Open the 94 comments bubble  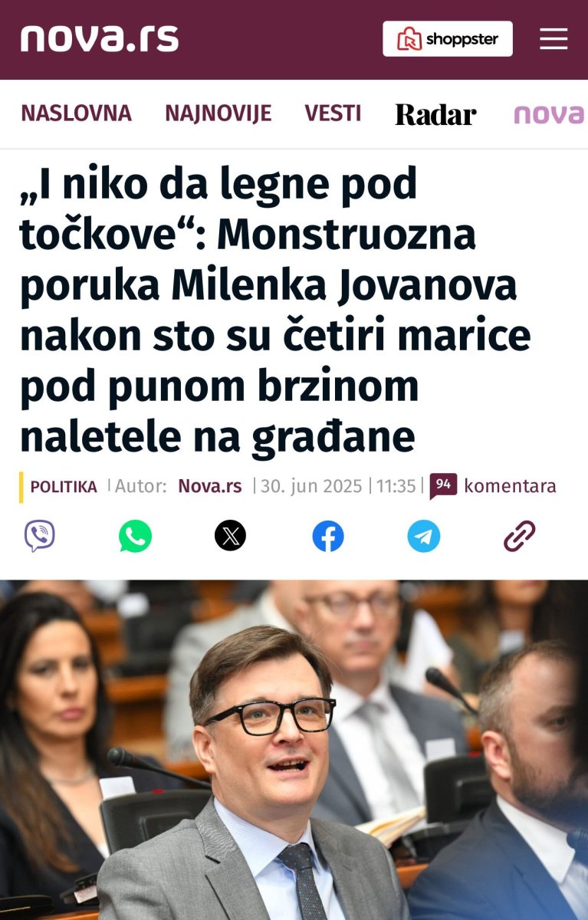click(443, 485)
